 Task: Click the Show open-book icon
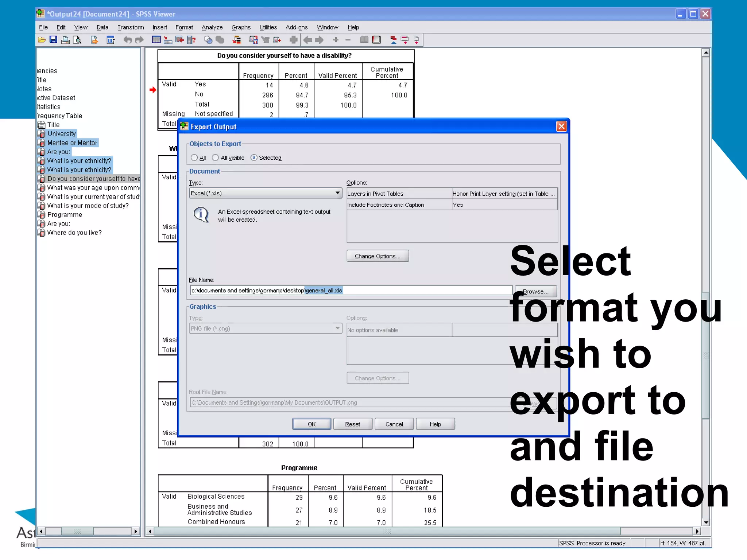[x=364, y=40]
